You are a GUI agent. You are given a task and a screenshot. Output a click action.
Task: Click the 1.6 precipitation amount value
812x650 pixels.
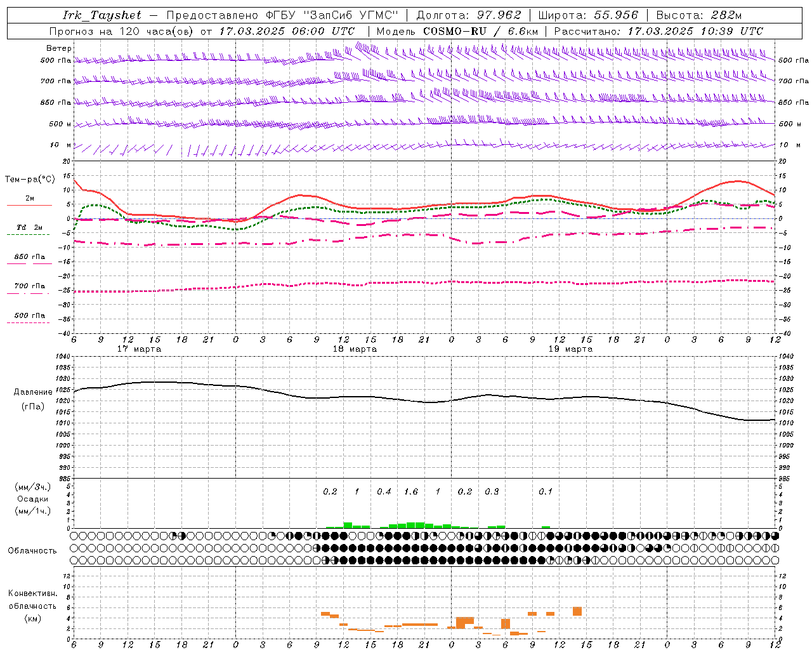[x=411, y=492]
